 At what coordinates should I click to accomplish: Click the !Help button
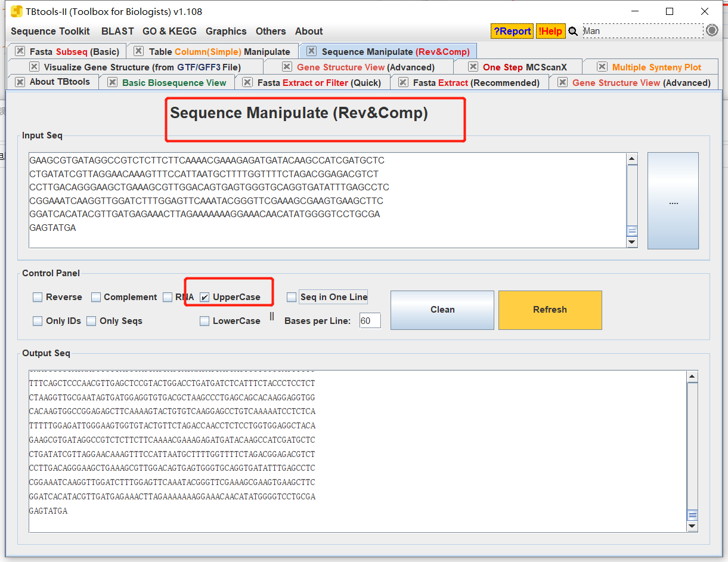[x=550, y=31]
